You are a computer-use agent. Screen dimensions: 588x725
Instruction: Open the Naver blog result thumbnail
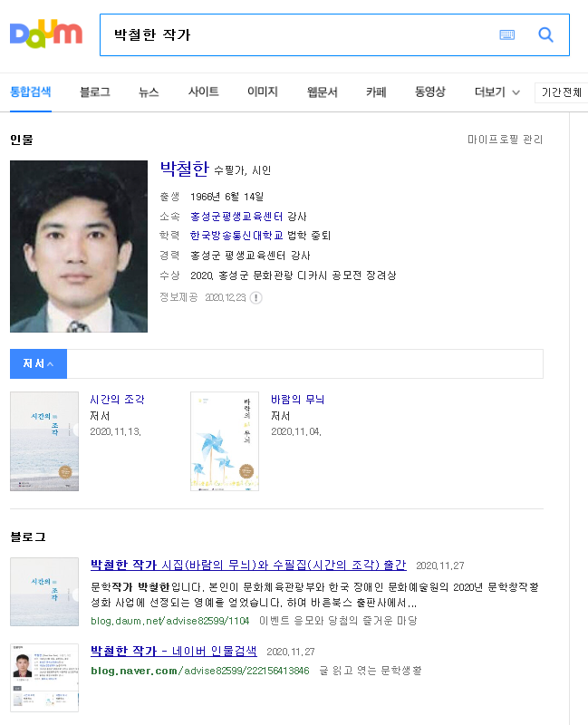pos(43,678)
